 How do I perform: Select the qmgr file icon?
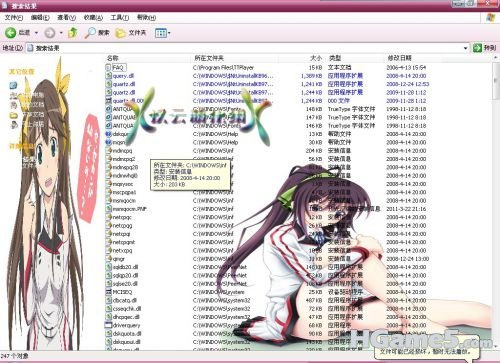108,259
